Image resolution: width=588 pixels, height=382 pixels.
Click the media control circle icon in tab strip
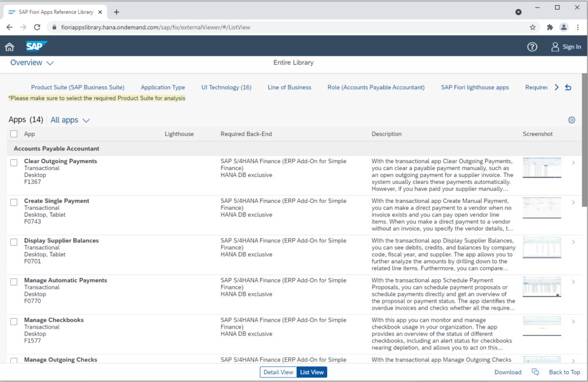pos(519,12)
